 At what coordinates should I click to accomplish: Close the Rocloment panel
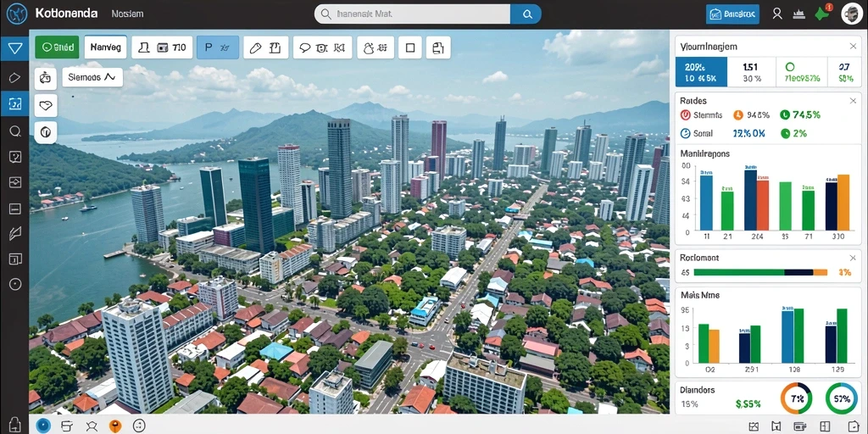[853, 258]
